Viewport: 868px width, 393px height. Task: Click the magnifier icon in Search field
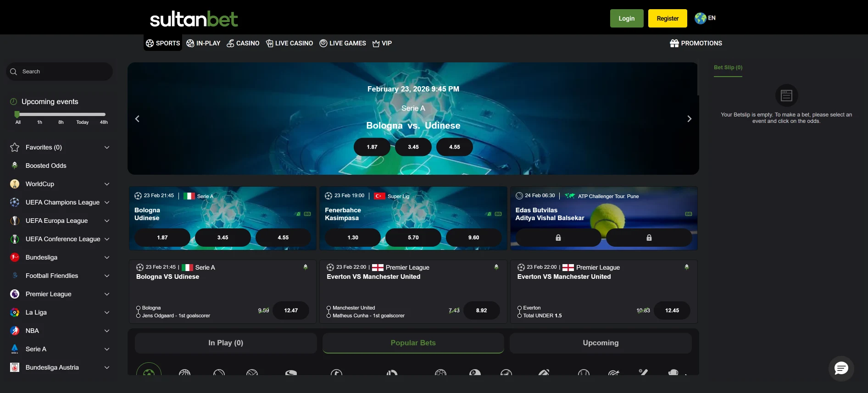point(13,72)
